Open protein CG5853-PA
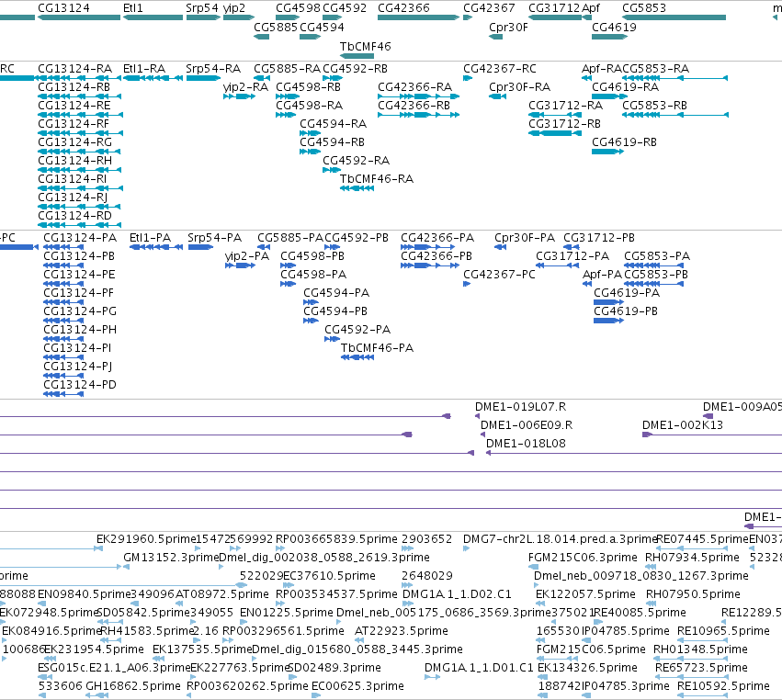782x700 pixels. pyautogui.click(x=657, y=256)
